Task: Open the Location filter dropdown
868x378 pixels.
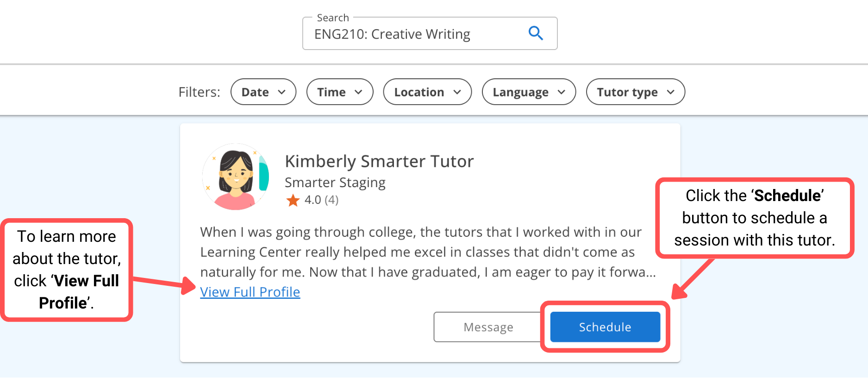Action: [426, 92]
